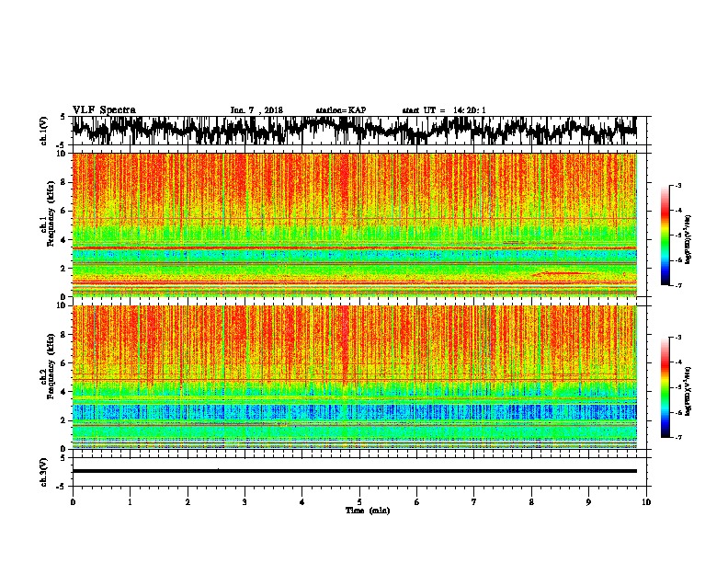728x563 pixels.
Task: Click the "ch.1(V)" axis label
Action: click(x=44, y=131)
